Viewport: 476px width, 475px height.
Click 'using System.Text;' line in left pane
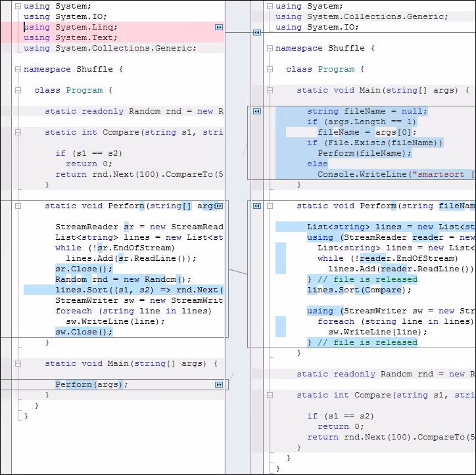[x=70, y=37]
